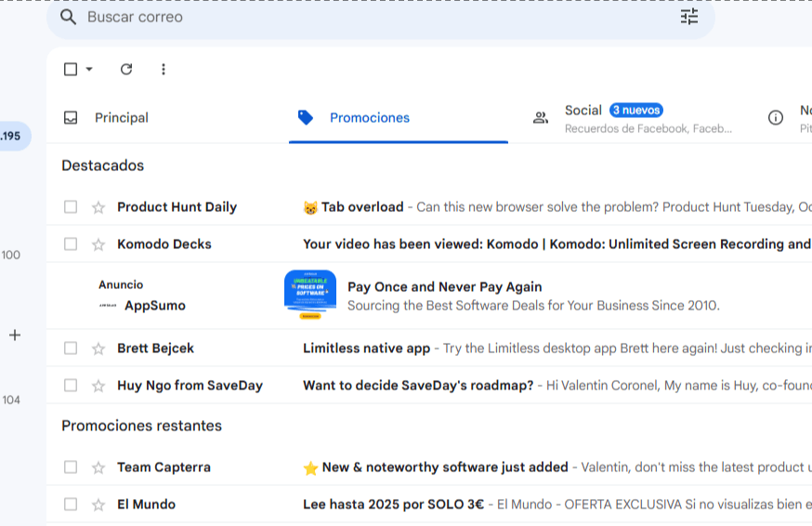Viewport: 812px width, 526px height.
Task: Tick the select-all checkbox in toolbar
Action: pyautogui.click(x=71, y=69)
